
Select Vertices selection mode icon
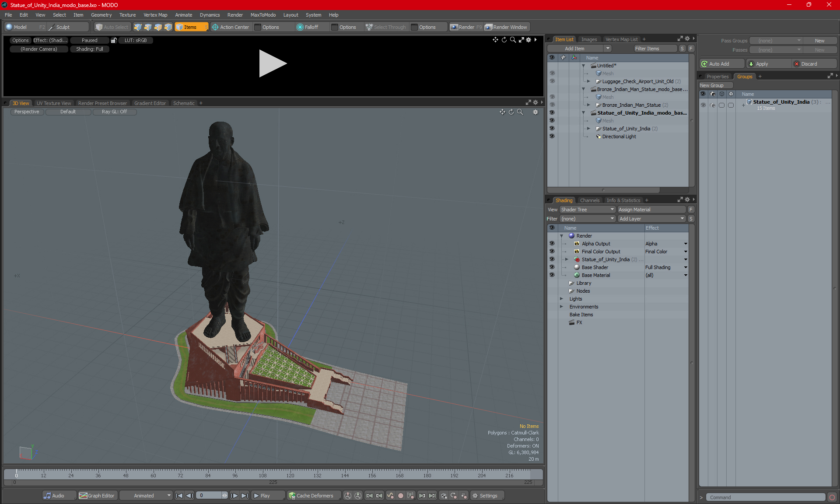tap(138, 27)
